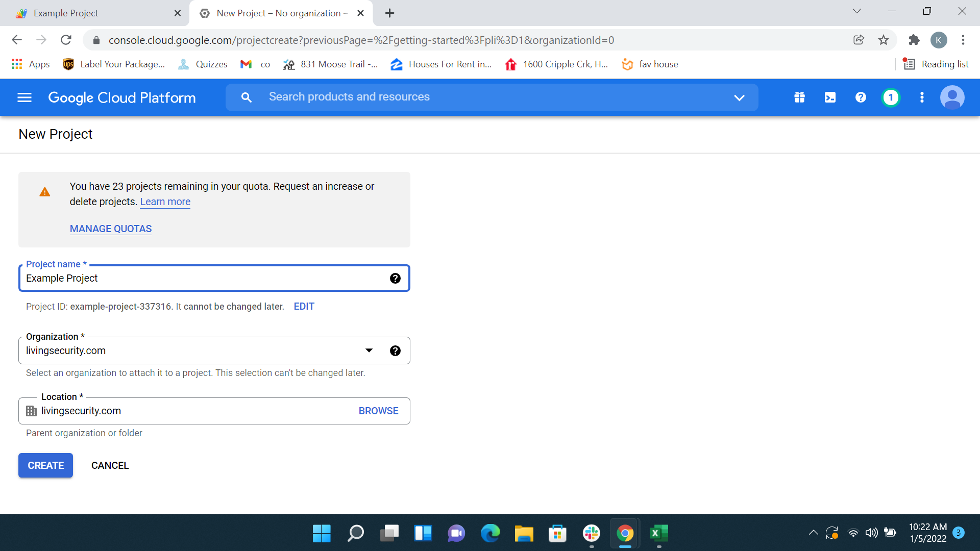
Task: Reload the current page
Action: click(66, 40)
